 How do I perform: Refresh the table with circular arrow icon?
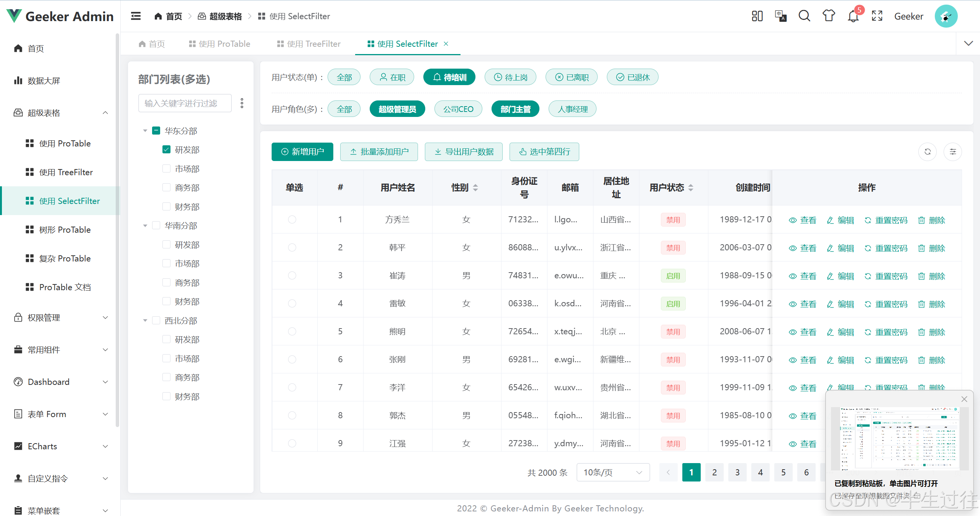(x=928, y=152)
